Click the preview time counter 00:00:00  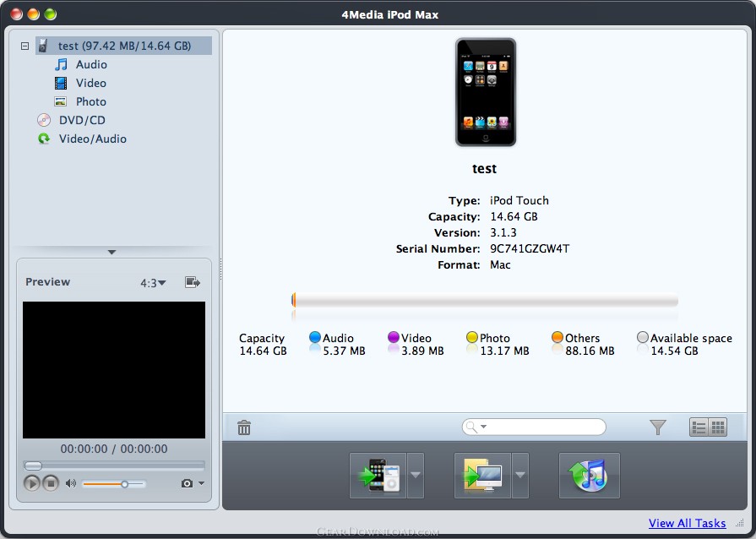[114, 449]
